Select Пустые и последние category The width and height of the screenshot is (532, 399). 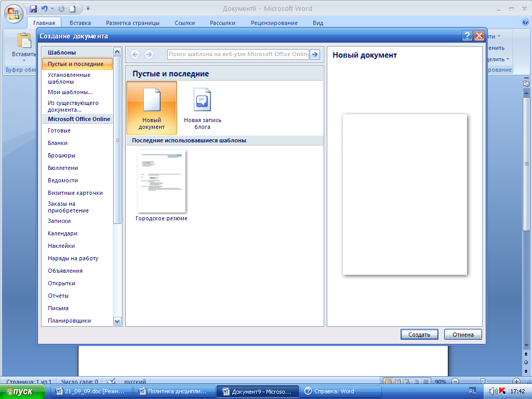[x=77, y=64]
